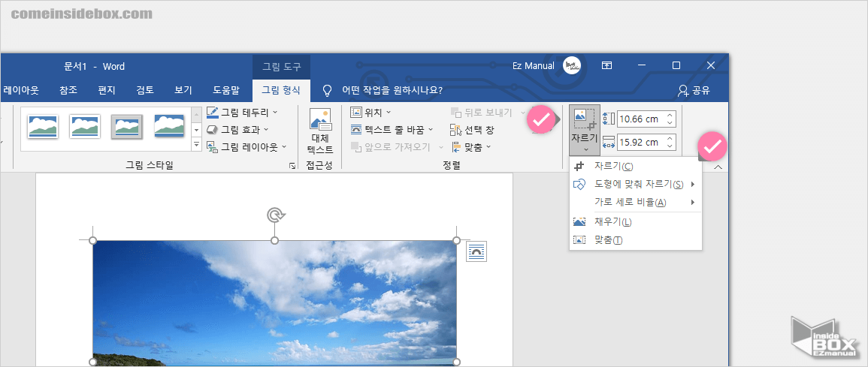
Task: Click the 그림 테두리 pencil icon
Action: pyautogui.click(x=212, y=112)
